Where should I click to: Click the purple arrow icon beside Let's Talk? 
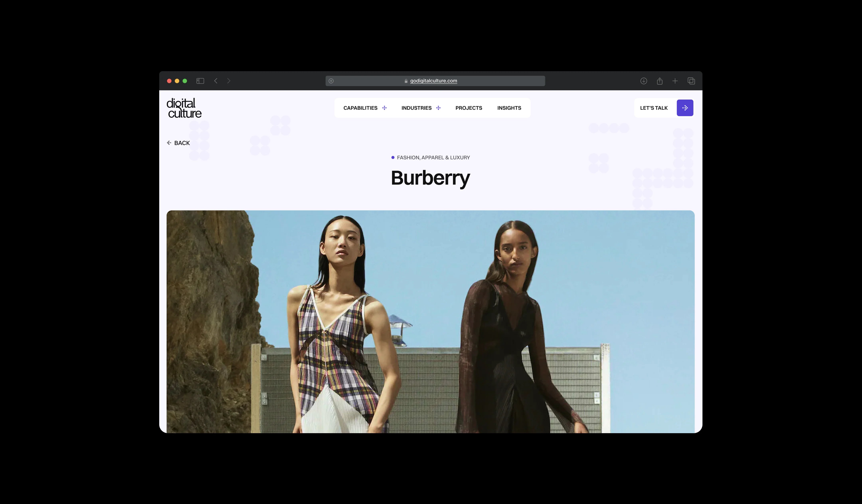(x=685, y=108)
